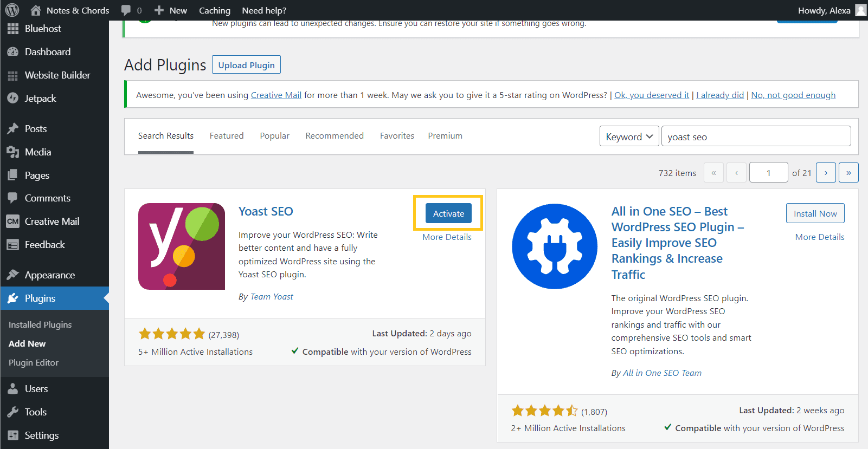Open the Creative Mail link in notice
This screenshot has width=868, height=449.
(x=276, y=95)
